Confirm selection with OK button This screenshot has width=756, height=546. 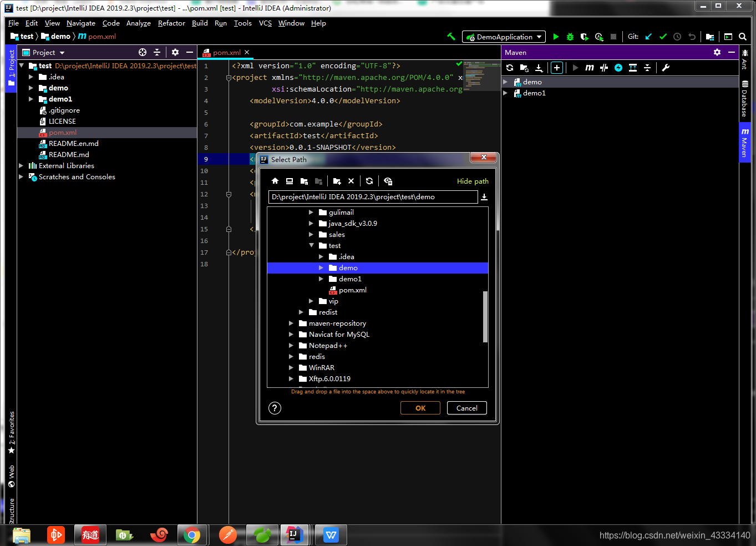420,408
